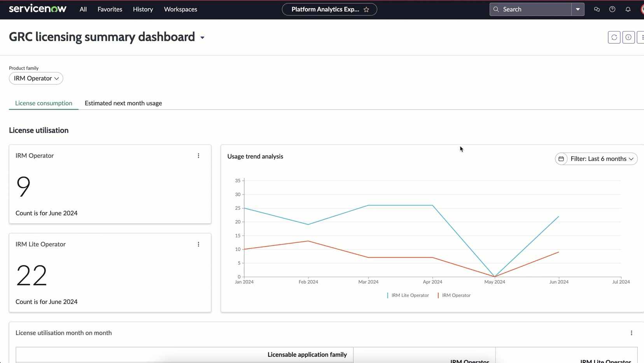
Task: Click the Jan 2024 axis label
Action: coord(244,282)
